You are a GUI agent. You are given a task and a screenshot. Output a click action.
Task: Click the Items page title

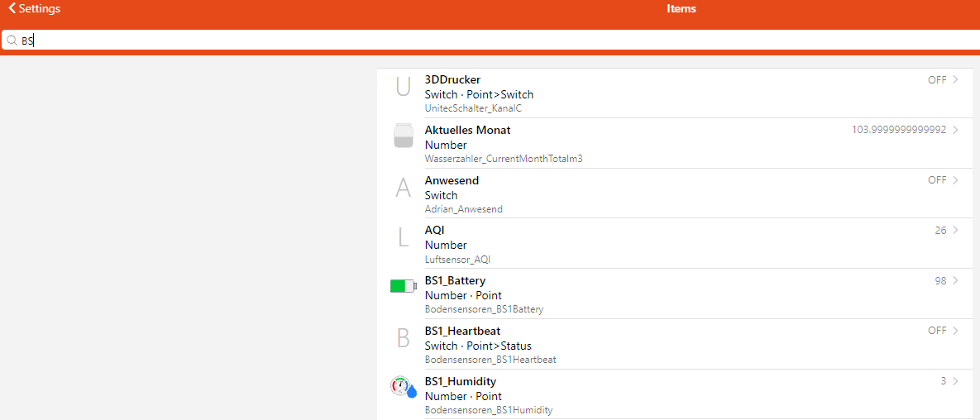[x=681, y=9]
